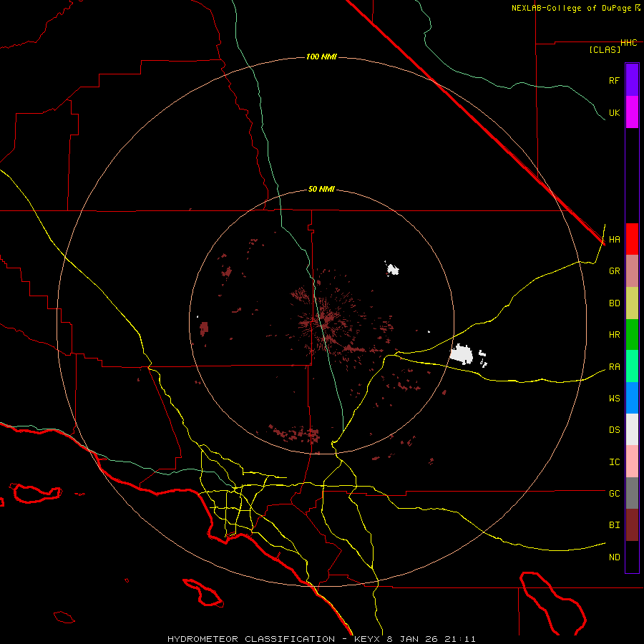
Task: Click the HHC product label
Action: [628, 43]
